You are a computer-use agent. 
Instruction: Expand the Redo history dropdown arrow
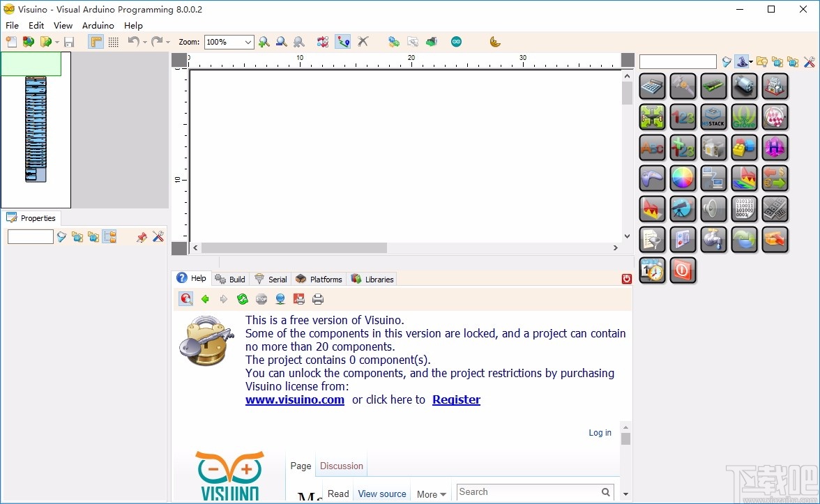(x=167, y=42)
